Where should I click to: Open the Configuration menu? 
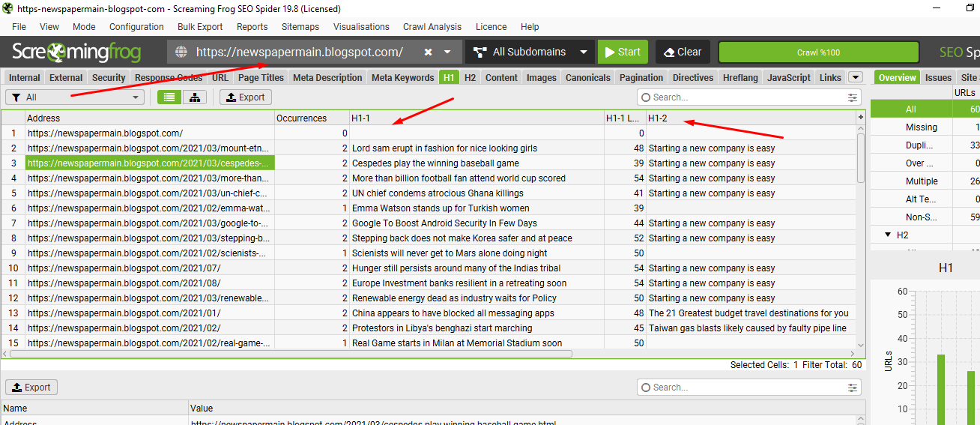(x=136, y=27)
